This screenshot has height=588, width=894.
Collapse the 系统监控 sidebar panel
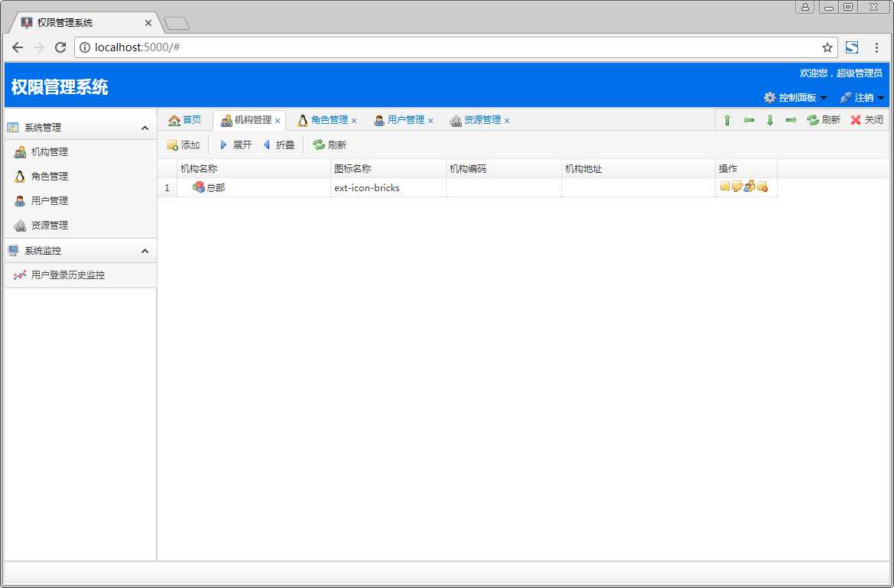[145, 251]
